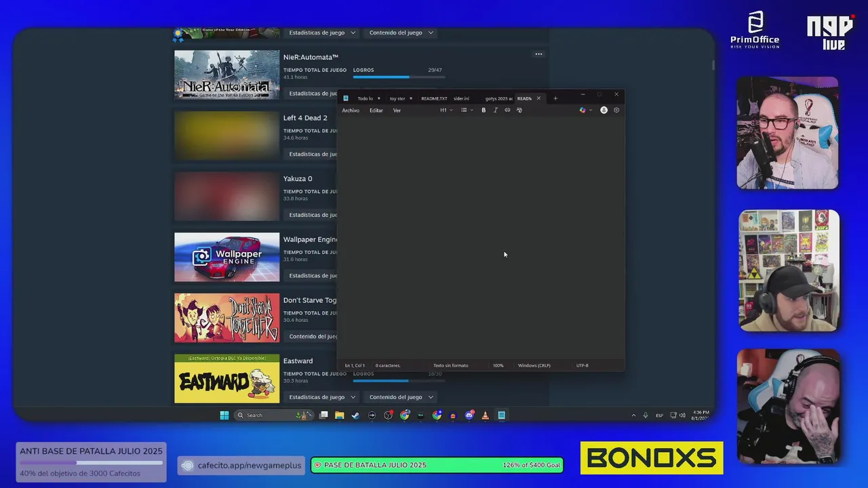Click NieR:Automata's Logros progress bar
This screenshot has width=868, height=488.
click(397, 77)
